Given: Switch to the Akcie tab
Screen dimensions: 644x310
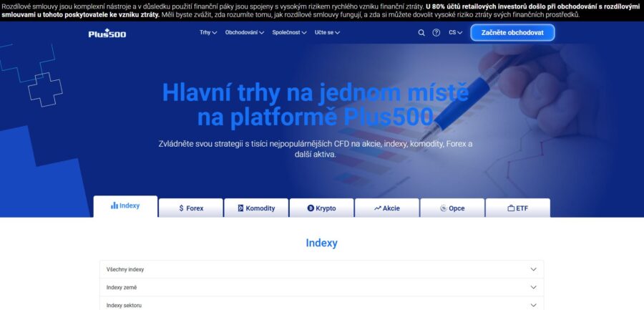Looking at the screenshot, I should pos(387,208).
